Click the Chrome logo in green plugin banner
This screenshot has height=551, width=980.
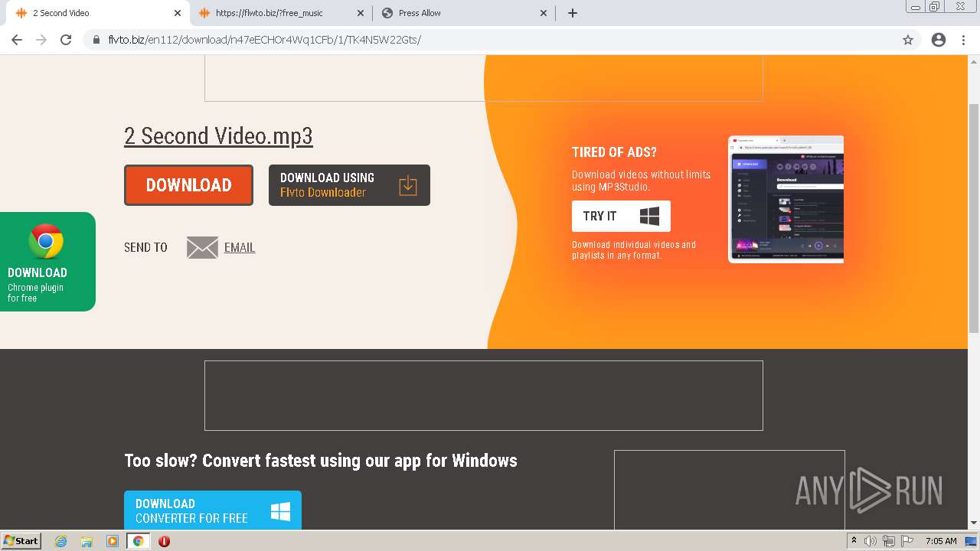click(x=46, y=242)
